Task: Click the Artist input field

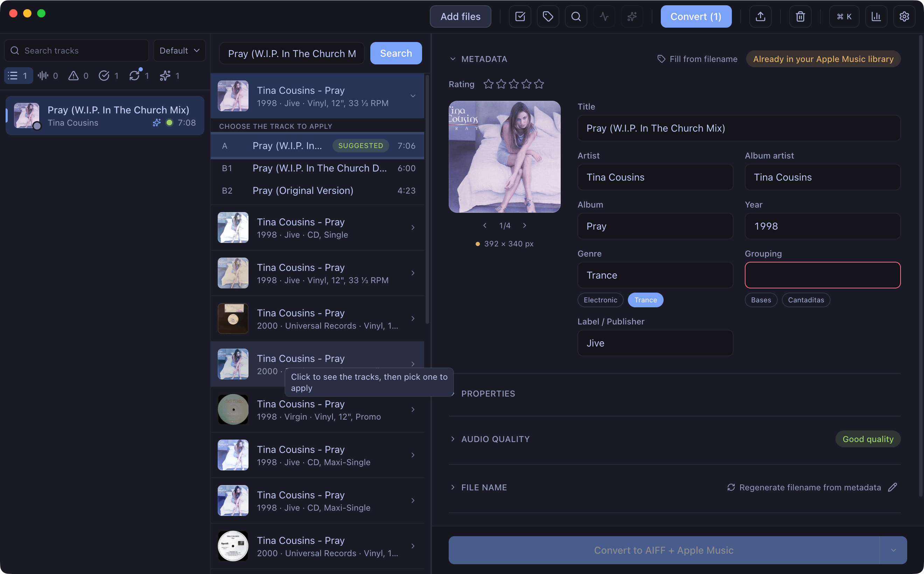Action: tap(655, 177)
